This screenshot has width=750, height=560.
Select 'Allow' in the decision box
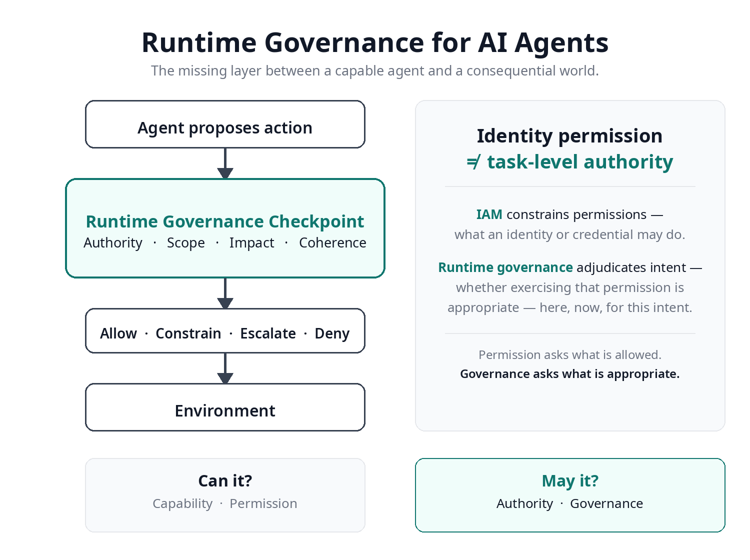point(118,333)
